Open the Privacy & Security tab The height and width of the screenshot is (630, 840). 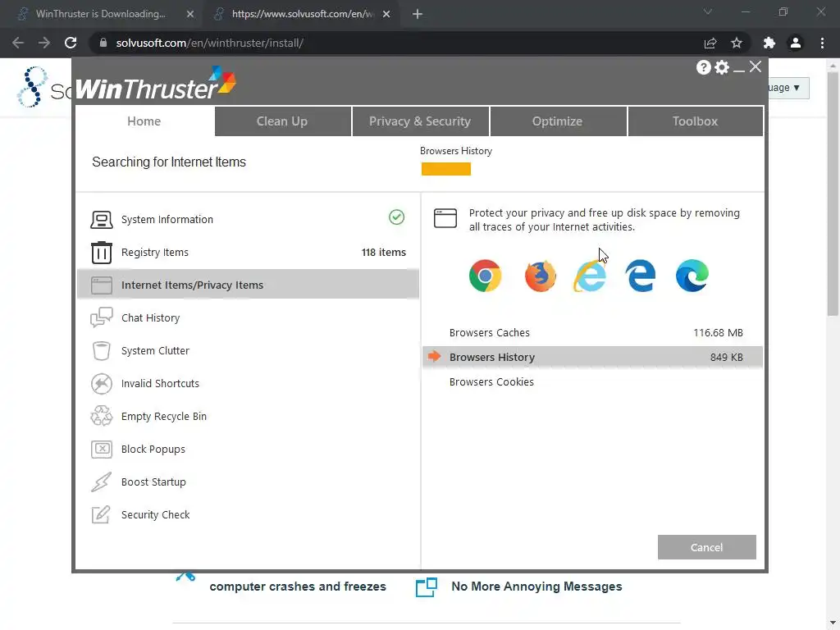click(420, 121)
